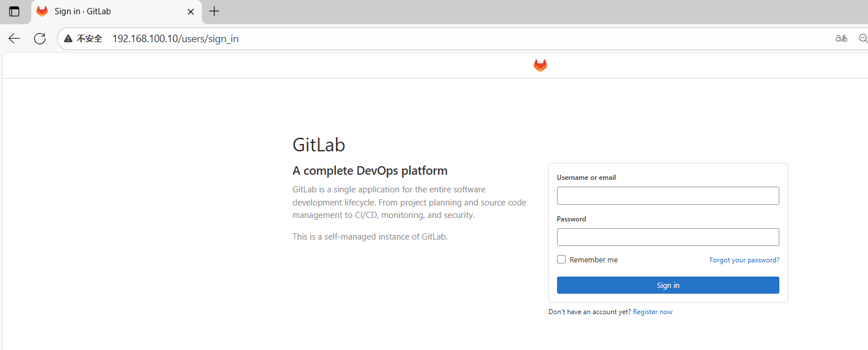Open the Forgot your password link
The image size is (868, 350).
[x=745, y=260]
